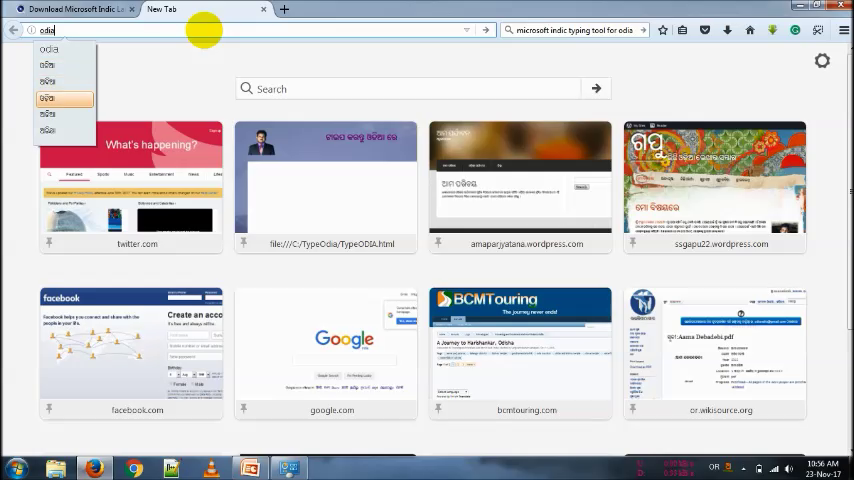The width and height of the screenshot is (854, 480).
Task: Open Notepad++ from the taskbar
Action: 172,468
